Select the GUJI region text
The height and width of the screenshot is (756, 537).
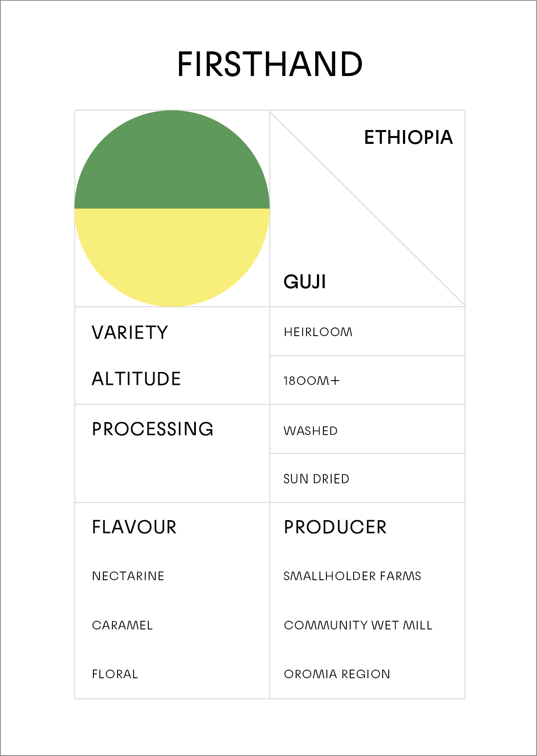305,282
